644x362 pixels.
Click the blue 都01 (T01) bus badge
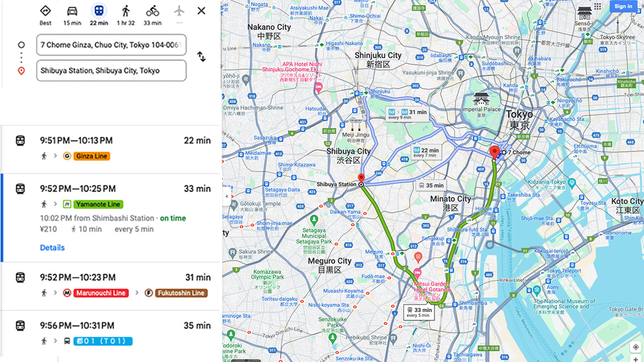103,341
